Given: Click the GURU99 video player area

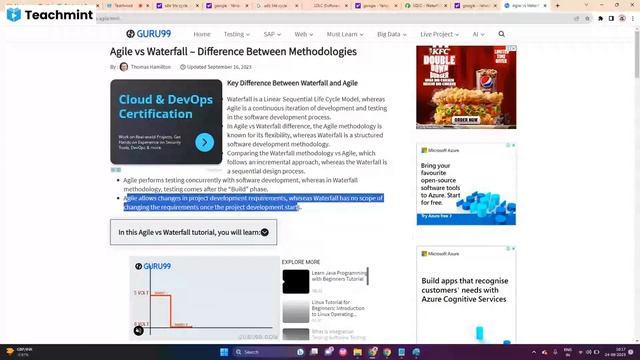Looking at the screenshot, I should point(204,298).
